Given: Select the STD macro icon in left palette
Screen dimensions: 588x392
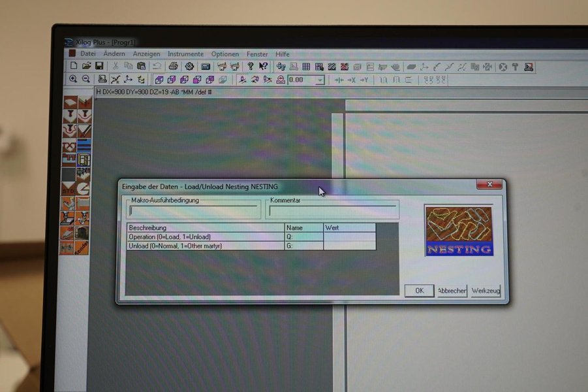Looking at the screenshot, I should tap(69, 189).
